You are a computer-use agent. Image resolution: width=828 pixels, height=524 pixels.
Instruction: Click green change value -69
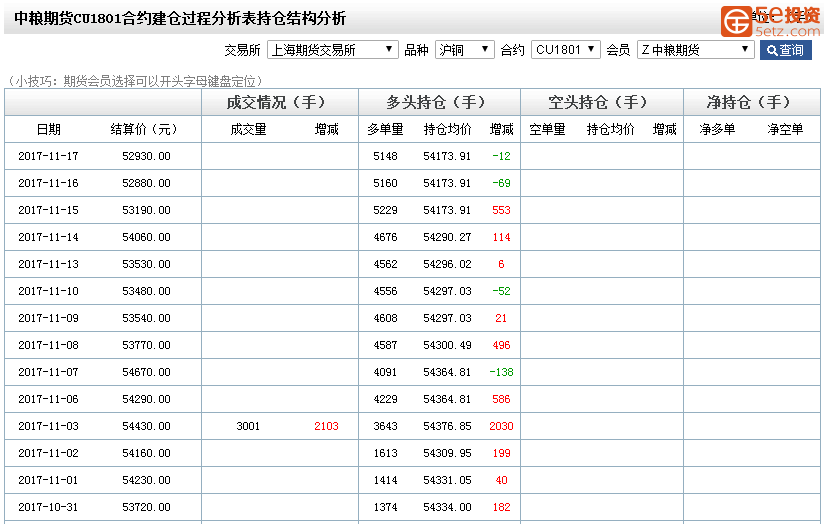pyautogui.click(x=501, y=183)
